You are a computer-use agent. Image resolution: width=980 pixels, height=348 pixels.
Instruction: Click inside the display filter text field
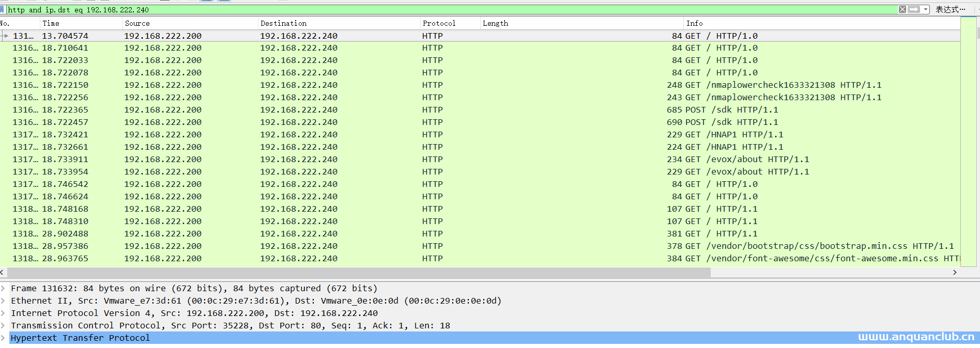pyautogui.click(x=414, y=9)
